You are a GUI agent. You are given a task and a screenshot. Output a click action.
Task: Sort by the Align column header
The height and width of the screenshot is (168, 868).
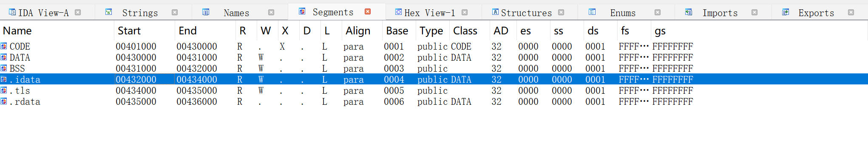coord(362,31)
